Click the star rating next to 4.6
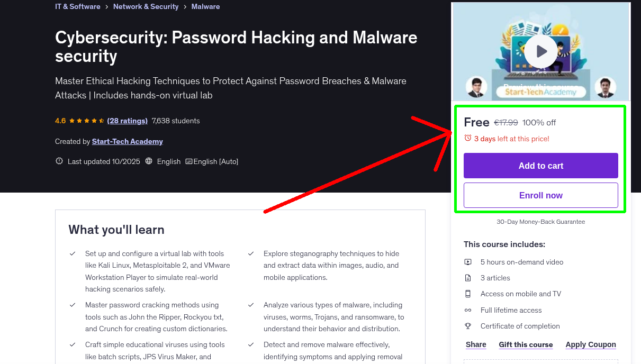 coord(85,121)
